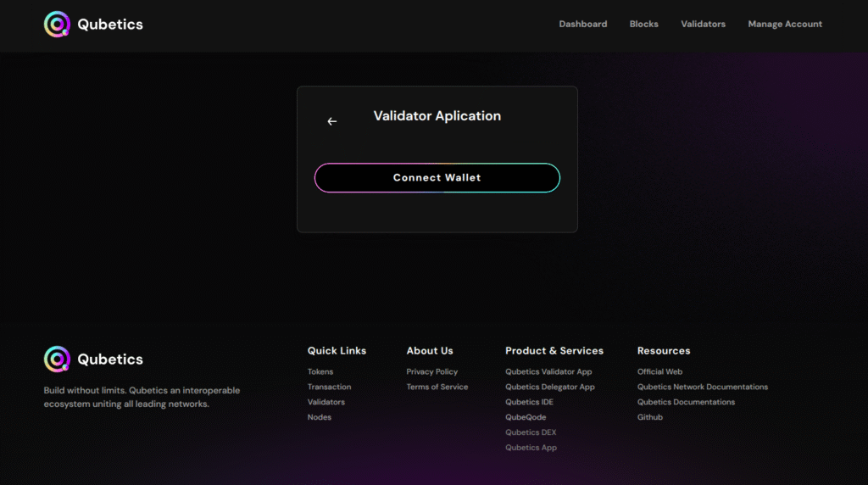This screenshot has width=868, height=485.
Task: Open Manage Account in top navigation
Action: click(x=785, y=25)
